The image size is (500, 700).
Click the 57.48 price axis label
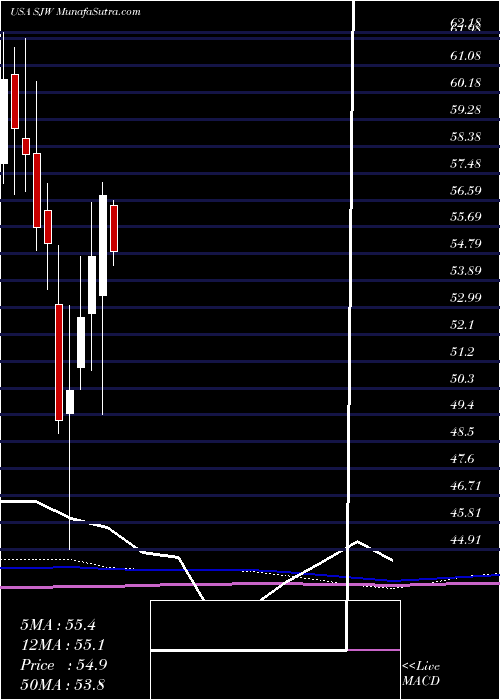[x=465, y=163]
